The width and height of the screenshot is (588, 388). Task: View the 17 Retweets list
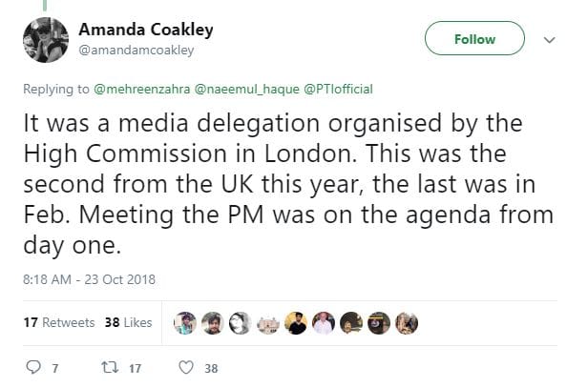[58, 322]
